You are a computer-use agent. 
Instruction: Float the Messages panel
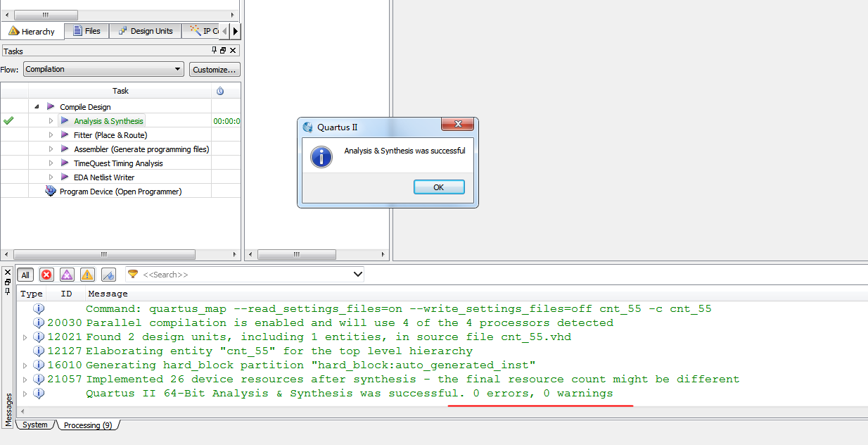point(8,281)
